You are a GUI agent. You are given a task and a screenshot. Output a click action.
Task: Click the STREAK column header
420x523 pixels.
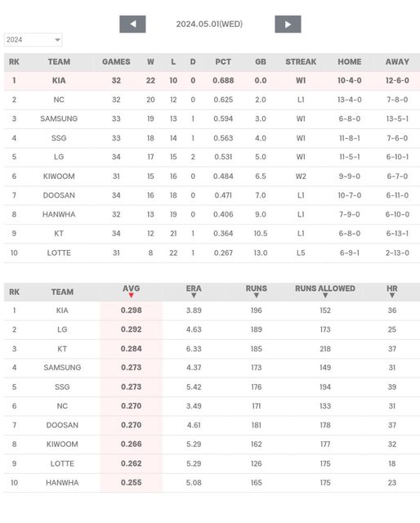click(x=301, y=62)
